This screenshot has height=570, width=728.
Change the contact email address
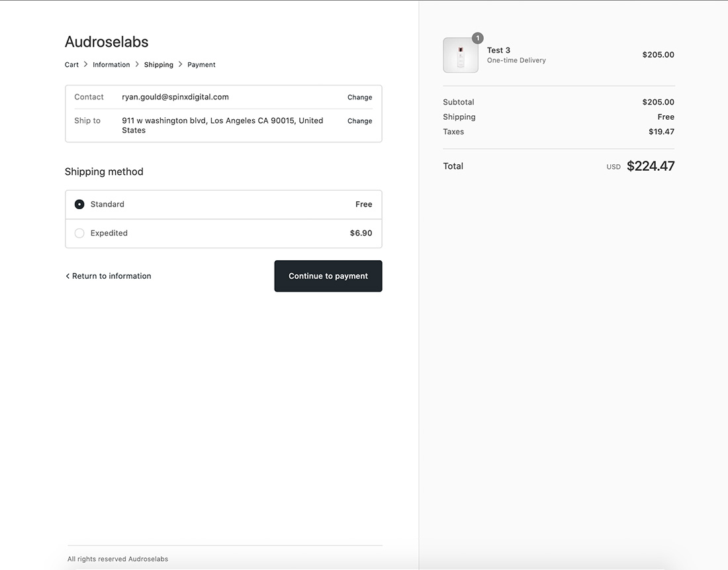coord(359,97)
